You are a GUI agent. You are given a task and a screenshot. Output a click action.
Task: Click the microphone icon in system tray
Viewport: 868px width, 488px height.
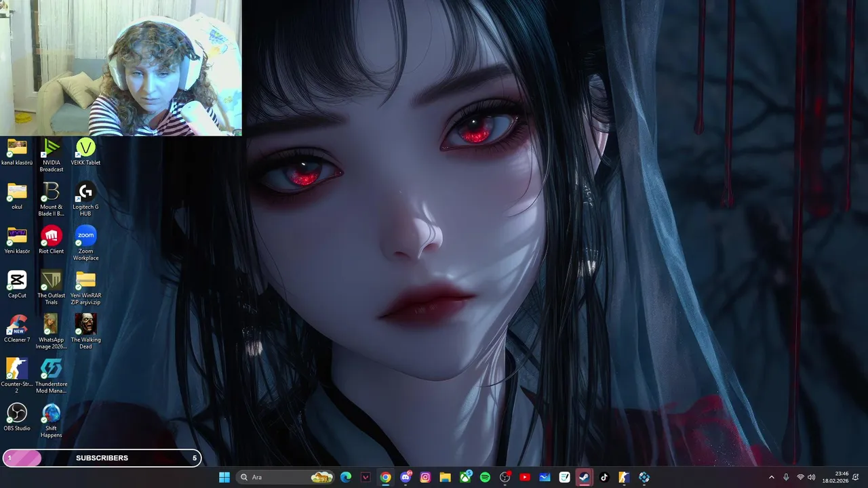[x=786, y=477]
